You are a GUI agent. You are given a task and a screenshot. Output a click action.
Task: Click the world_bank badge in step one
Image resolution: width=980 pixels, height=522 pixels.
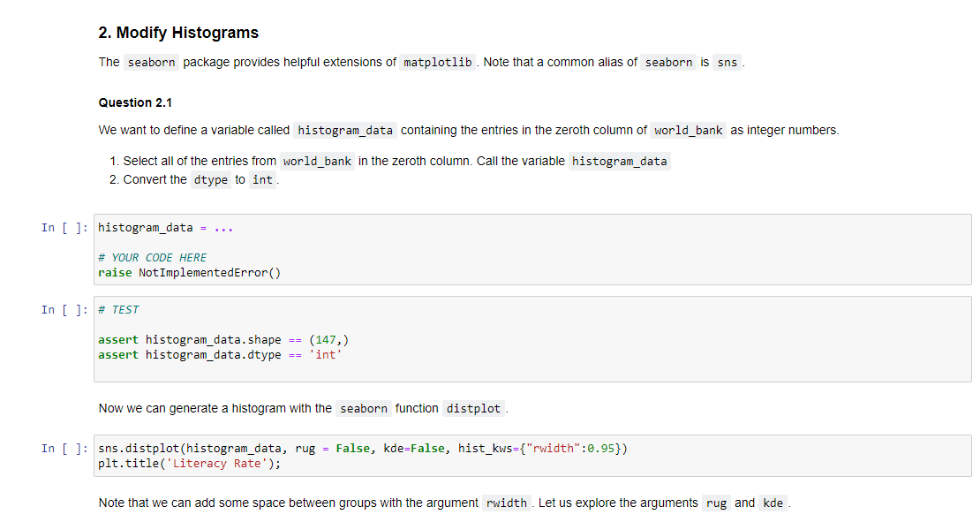coord(317,161)
